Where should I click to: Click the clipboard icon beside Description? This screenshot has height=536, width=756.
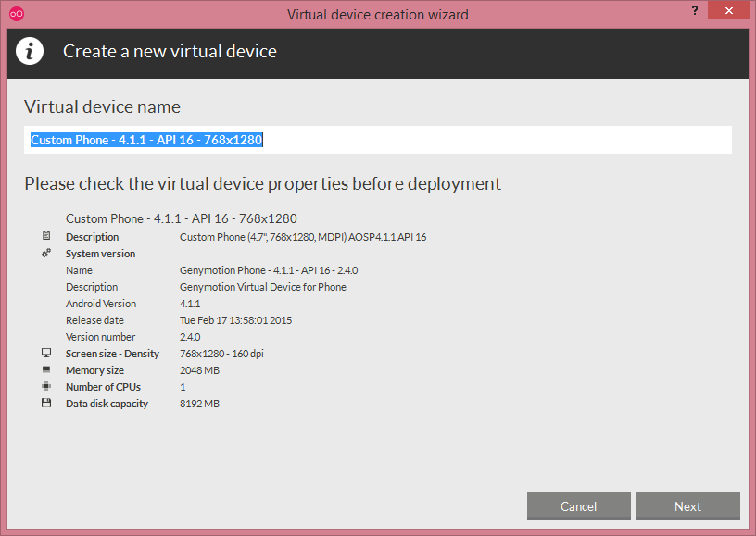(x=46, y=235)
